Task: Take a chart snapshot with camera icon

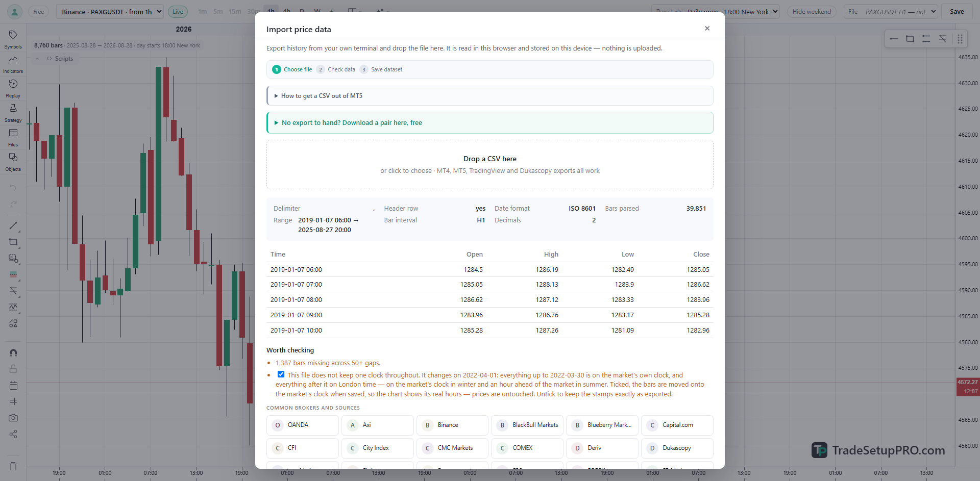Action: point(13,418)
